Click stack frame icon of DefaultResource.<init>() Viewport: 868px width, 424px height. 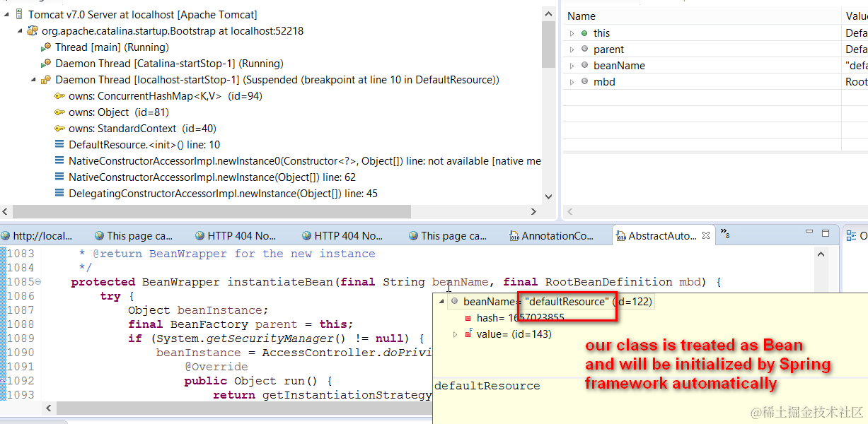(59, 144)
